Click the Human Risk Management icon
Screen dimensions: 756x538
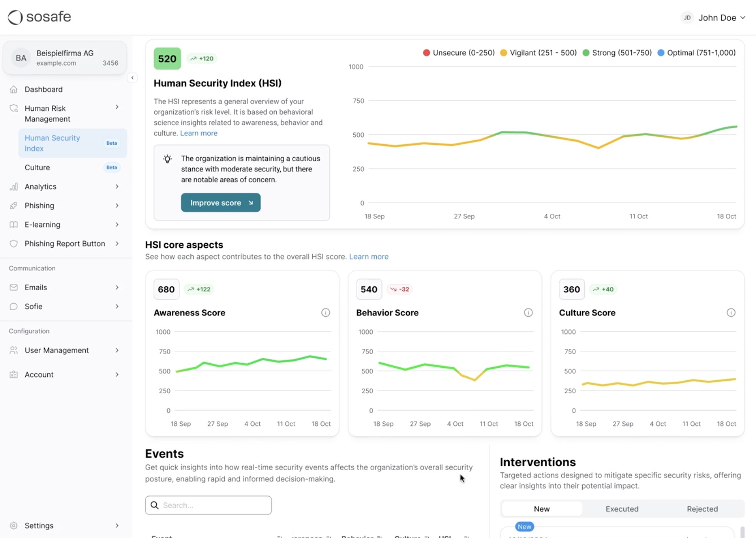pos(14,108)
